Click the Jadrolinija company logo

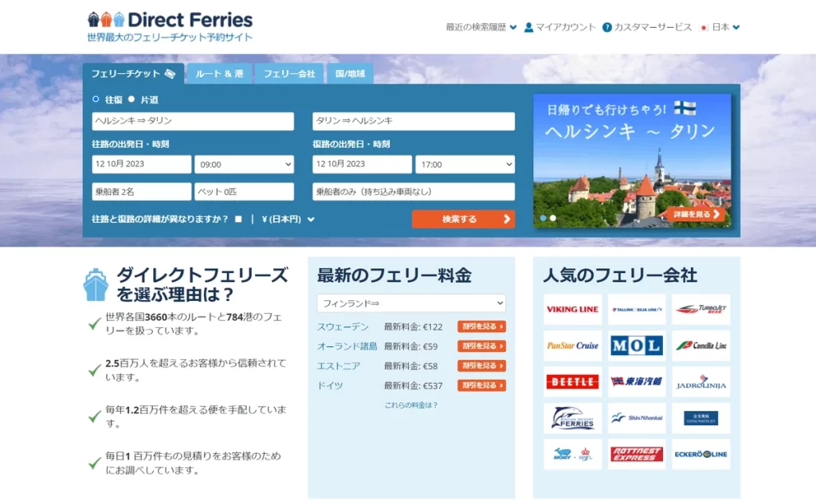point(700,382)
